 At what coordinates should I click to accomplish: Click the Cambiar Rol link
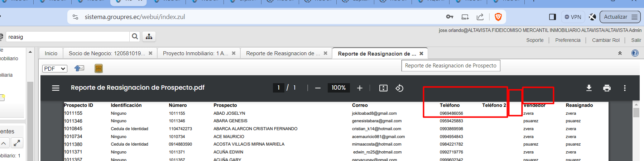point(606,40)
